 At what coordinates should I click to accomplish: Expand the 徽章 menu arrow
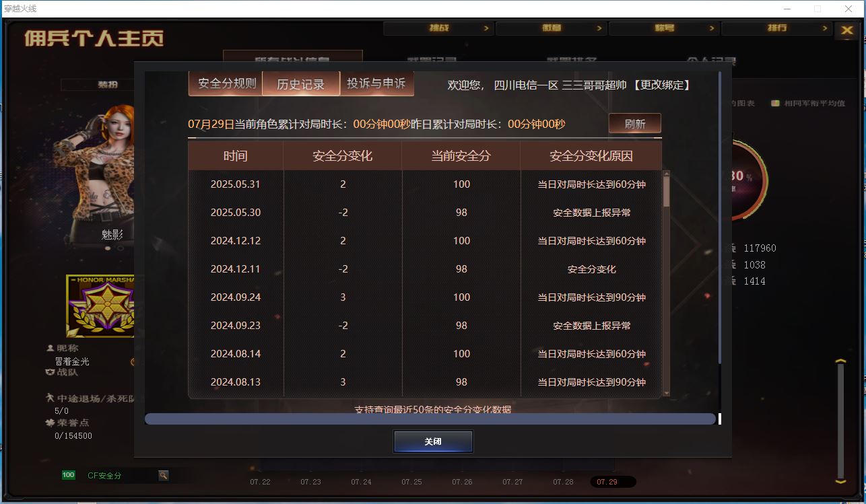click(599, 28)
